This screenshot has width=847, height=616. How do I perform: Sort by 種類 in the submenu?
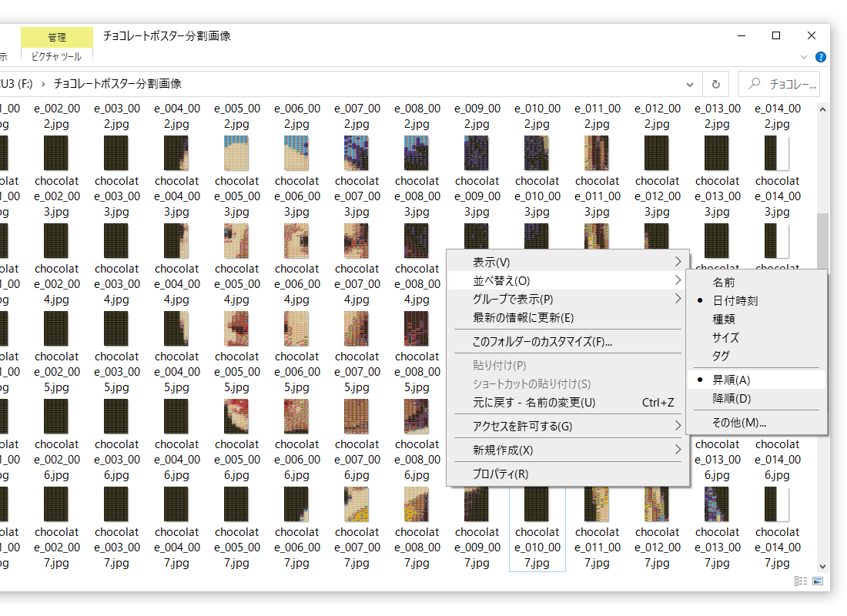pyautogui.click(x=757, y=319)
